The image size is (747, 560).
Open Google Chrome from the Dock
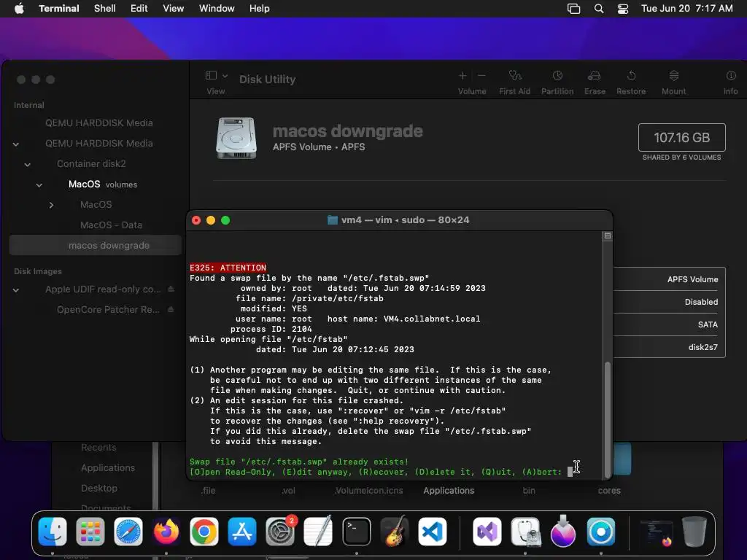(x=204, y=532)
